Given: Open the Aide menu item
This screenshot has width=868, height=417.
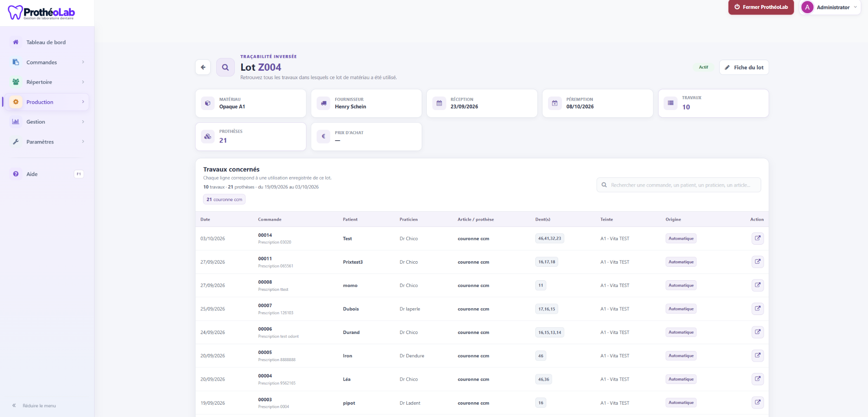Looking at the screenshot, I should click(47, 174).
